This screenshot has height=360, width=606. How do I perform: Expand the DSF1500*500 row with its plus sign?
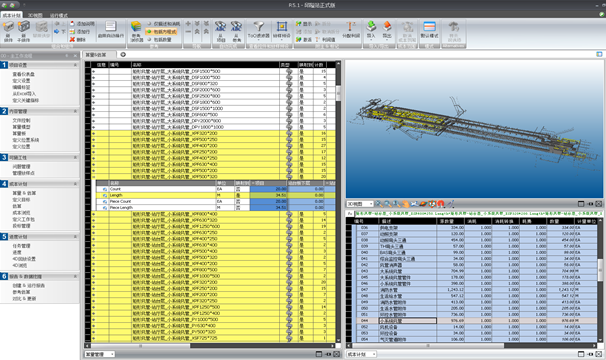coord(94,72)
